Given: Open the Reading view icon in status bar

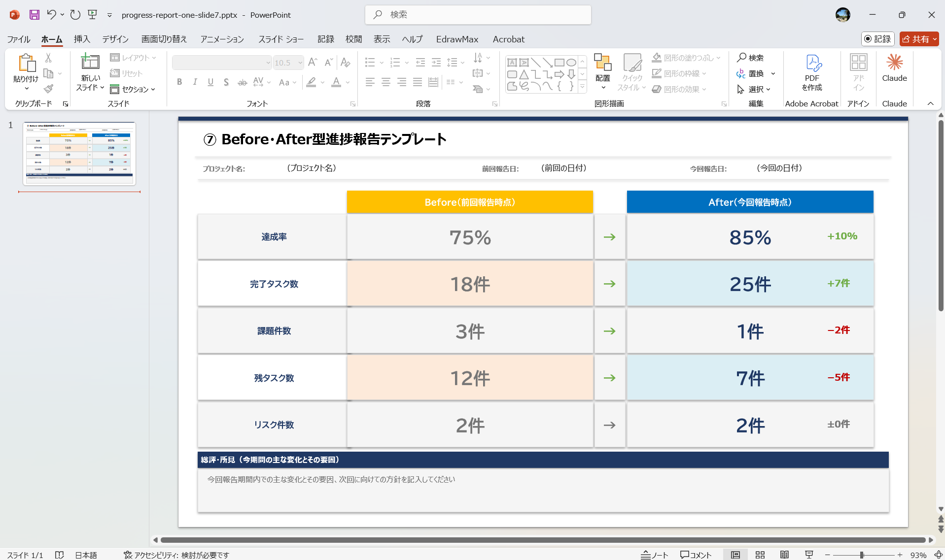Looking at the screenshot, I should 784,555.
